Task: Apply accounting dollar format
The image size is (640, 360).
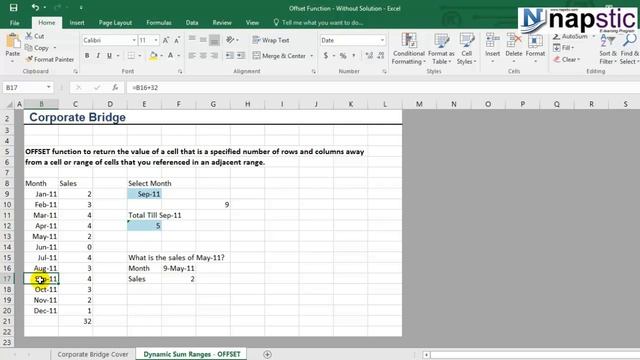Action: click(326, 56)
